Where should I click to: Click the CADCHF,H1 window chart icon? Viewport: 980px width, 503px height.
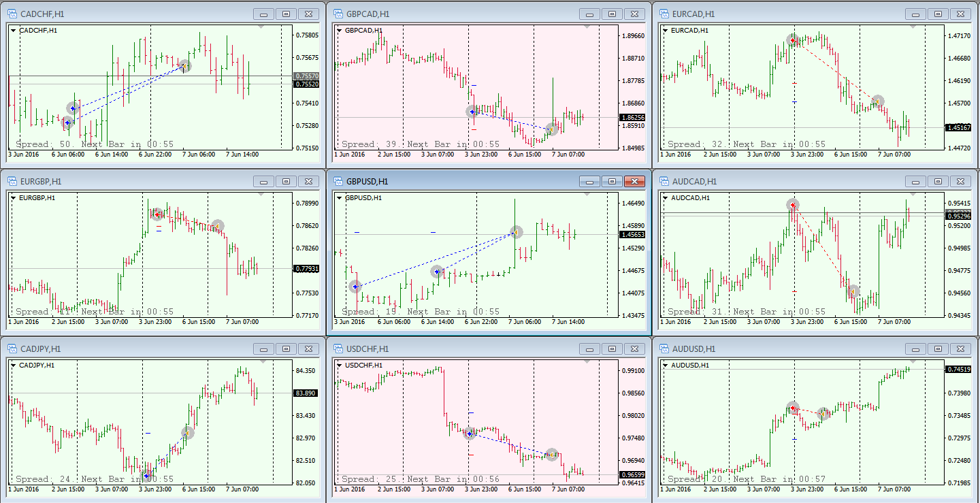tap(12, 14)
